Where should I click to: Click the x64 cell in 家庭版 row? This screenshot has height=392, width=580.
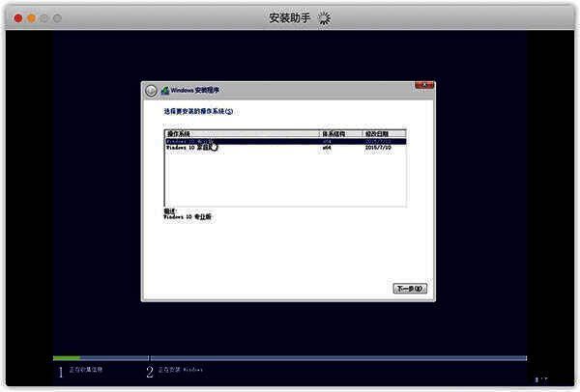(x=327, y=148)
